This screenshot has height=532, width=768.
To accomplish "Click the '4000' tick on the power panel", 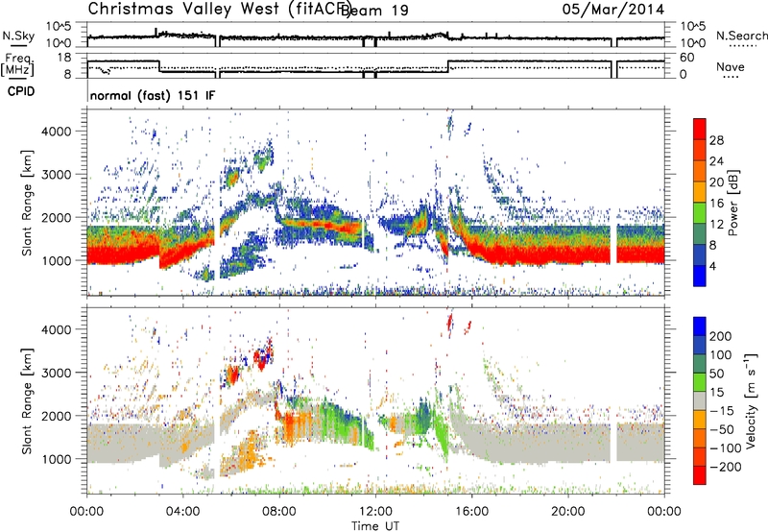I will (57, 132).
